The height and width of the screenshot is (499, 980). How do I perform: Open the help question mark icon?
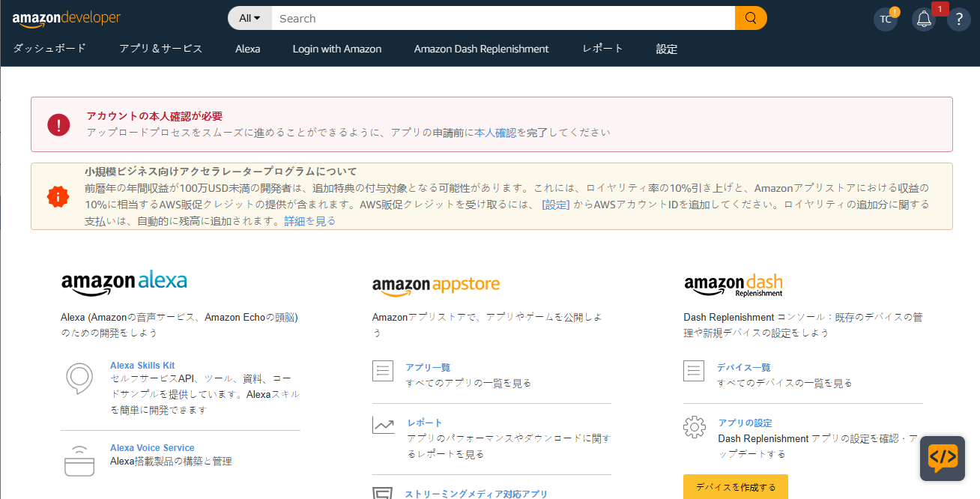click(x=959, y=19)
